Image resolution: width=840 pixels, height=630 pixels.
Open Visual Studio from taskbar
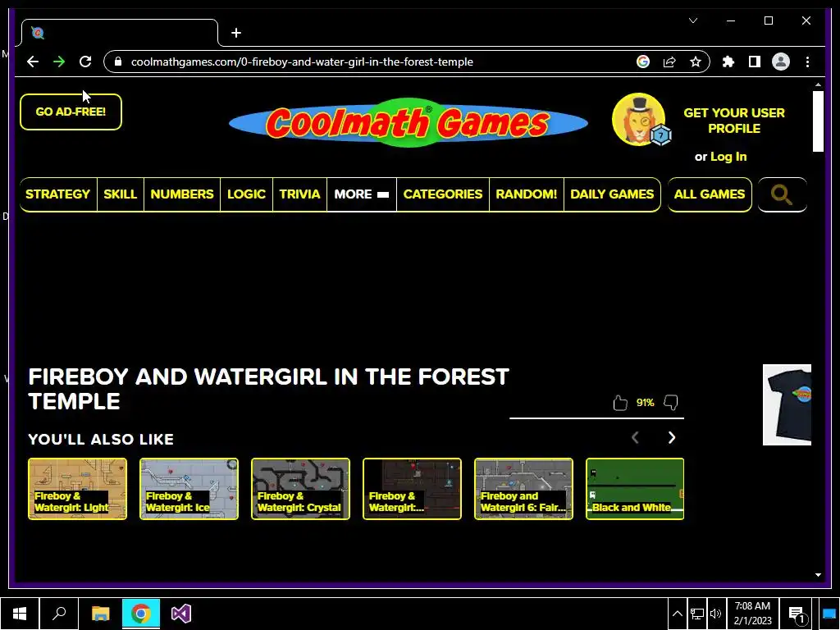(181, 614)
